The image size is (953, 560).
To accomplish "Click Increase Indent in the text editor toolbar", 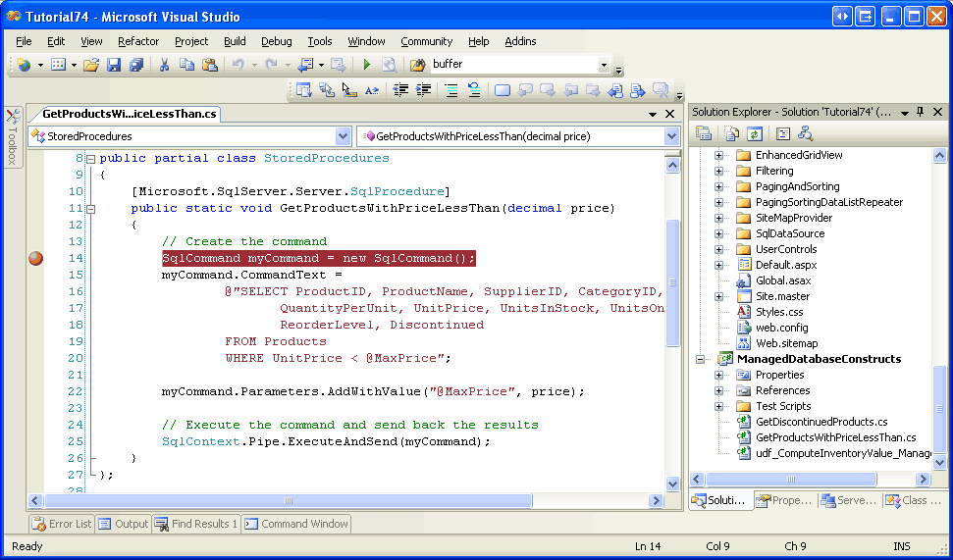I will click(x=424, y=90).
